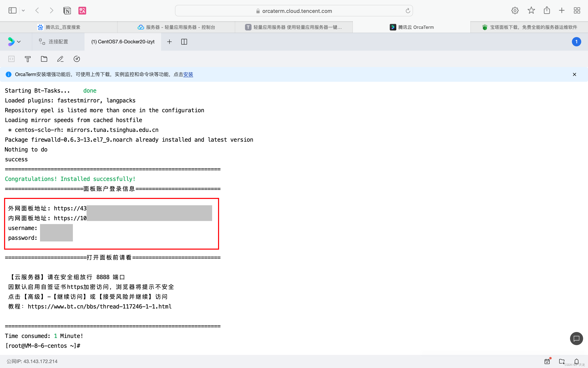Click the 'Starting Bt-Tasks... done' line

(x=51, y=91)
